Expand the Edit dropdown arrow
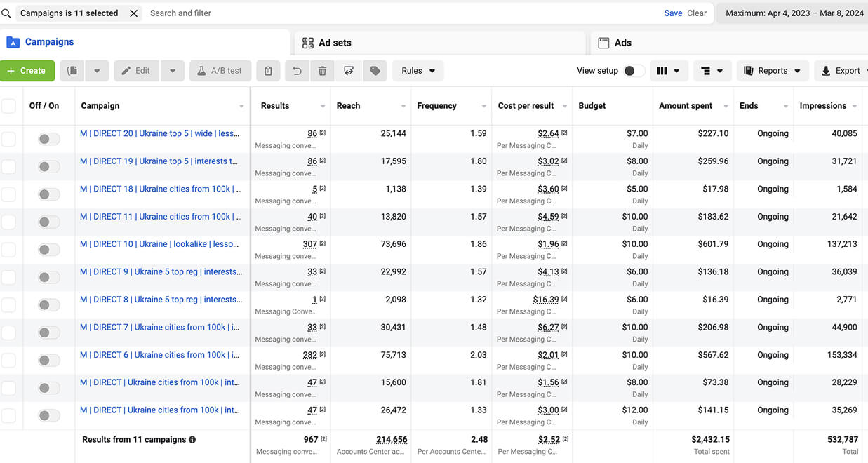Image resolution: width=868 pixels, height=463 pixels. coord(173,71)
